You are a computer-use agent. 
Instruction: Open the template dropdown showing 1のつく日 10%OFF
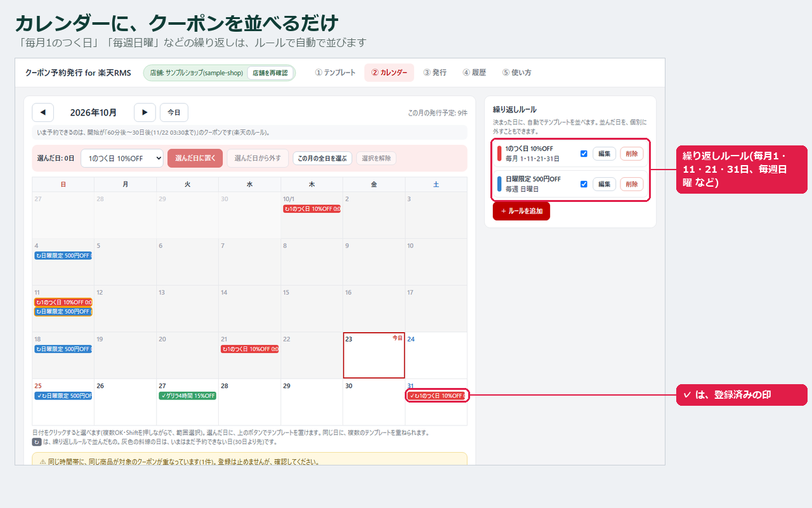[x=122, y=158]
